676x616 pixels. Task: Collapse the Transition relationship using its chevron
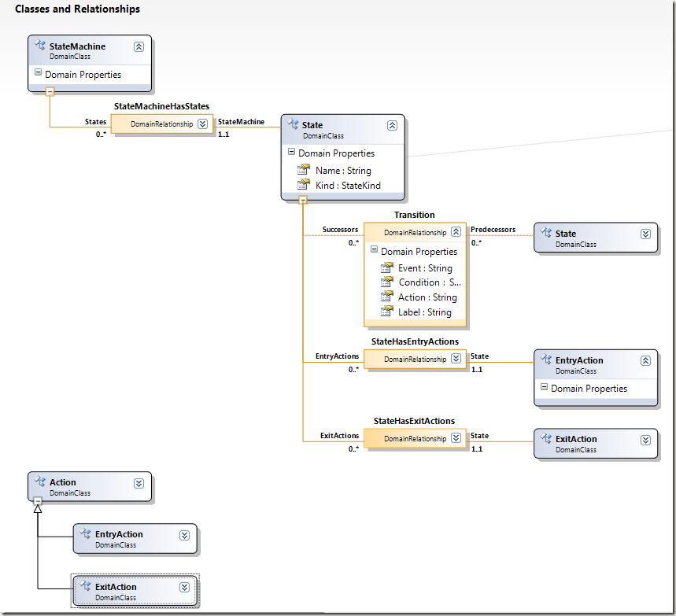click(456, 232)
